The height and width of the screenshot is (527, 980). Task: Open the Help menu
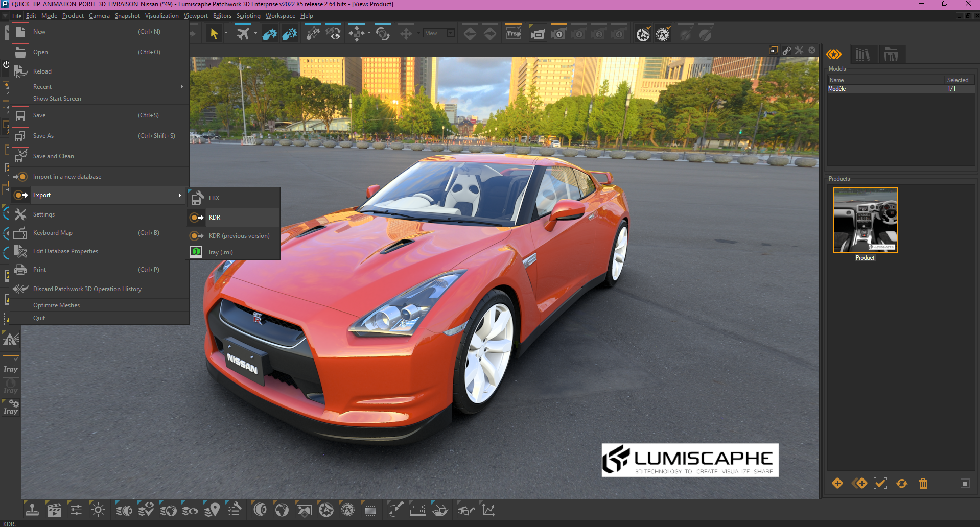coord(307,16)
